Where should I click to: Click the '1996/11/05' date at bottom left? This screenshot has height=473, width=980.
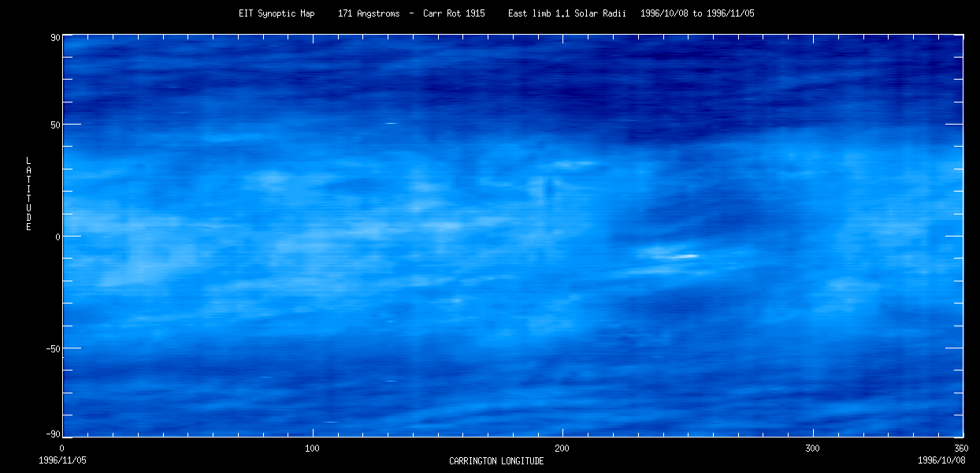click(x=62, y=460)
